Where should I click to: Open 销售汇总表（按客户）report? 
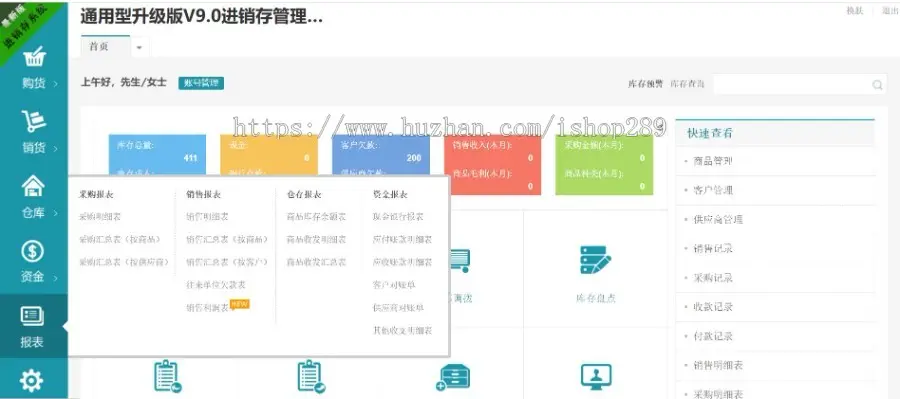pos(227,262)
